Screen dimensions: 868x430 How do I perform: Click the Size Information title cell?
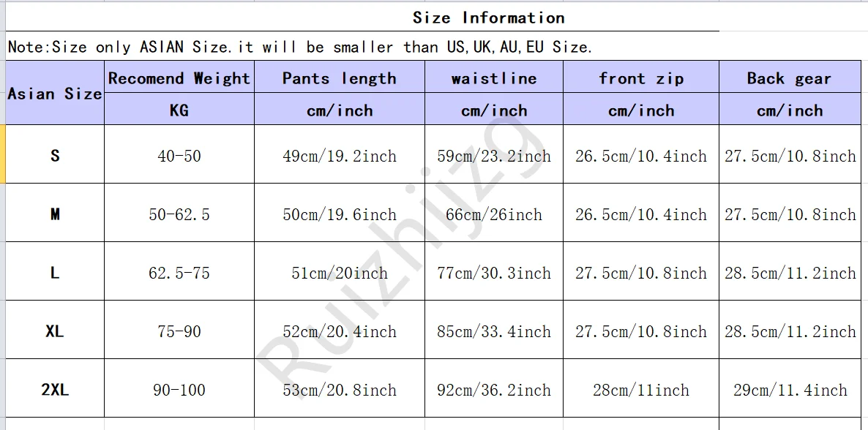[x=488, y=18]
